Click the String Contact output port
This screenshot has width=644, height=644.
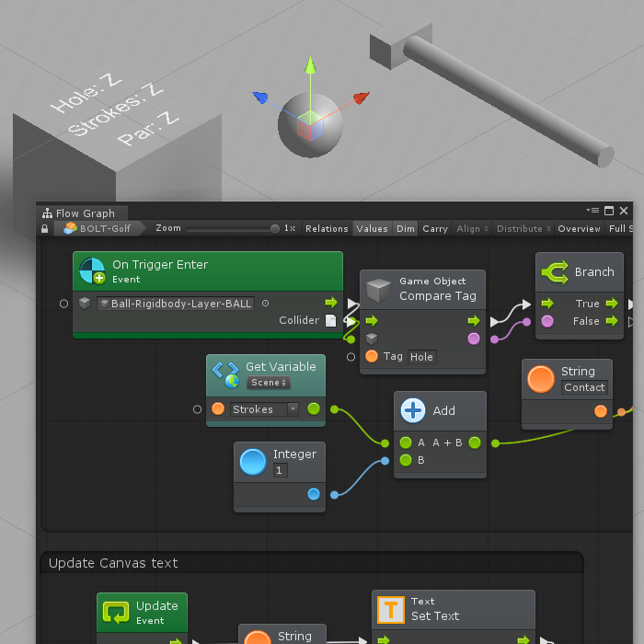[x=601, y=411]
